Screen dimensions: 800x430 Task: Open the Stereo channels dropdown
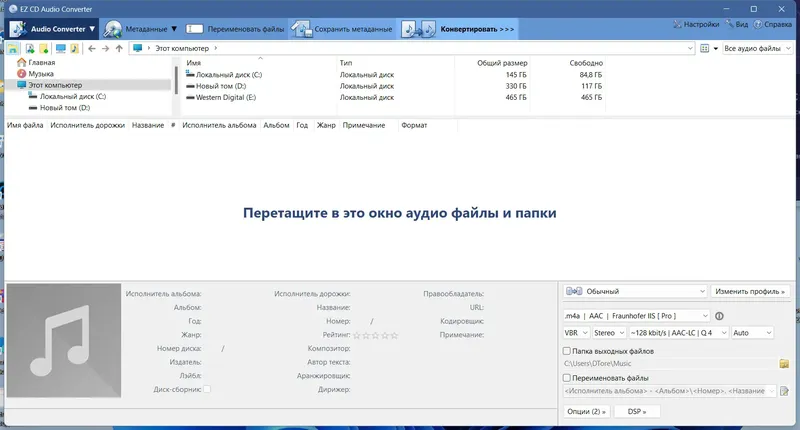(609, 333)
